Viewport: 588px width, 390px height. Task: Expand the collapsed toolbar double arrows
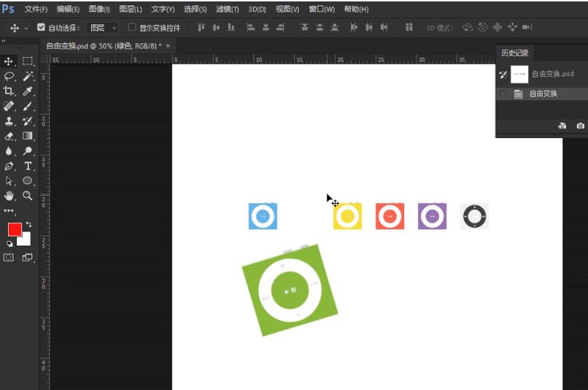(x=4, y=41)
